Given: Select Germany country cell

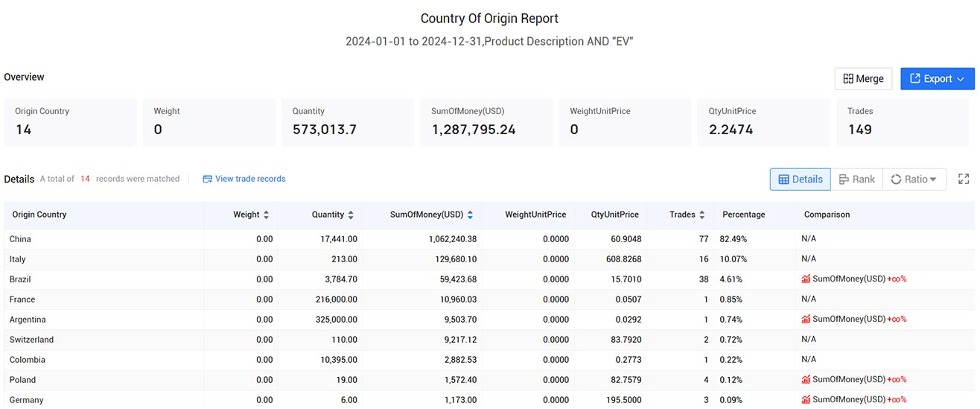Looking at the screenshot, I should coord(27,400).
